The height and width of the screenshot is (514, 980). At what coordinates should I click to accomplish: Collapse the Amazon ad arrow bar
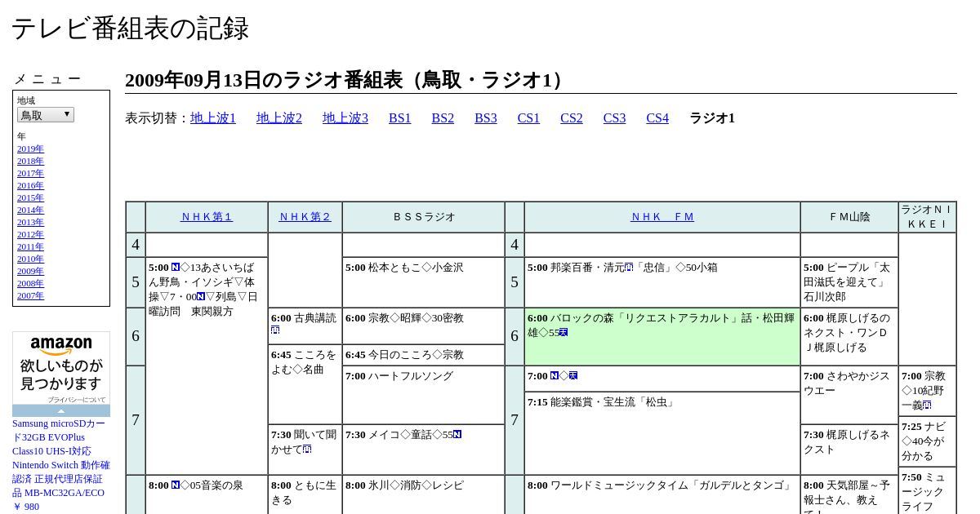click(61, 410)
